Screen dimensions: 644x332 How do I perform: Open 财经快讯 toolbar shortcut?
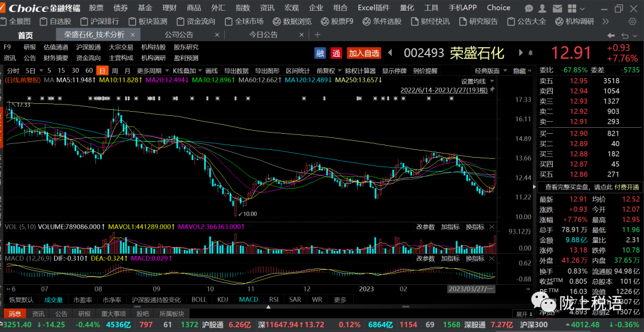point(430,21)
